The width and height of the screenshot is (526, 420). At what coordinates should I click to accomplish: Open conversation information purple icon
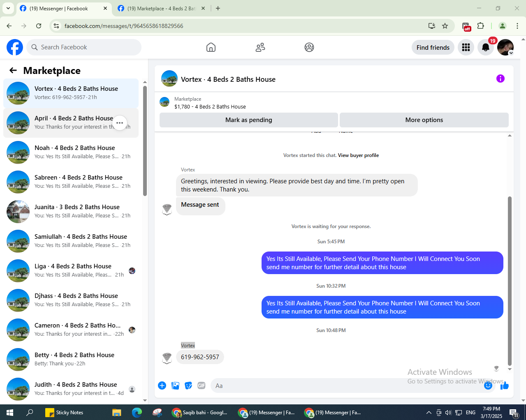(501, 78)
